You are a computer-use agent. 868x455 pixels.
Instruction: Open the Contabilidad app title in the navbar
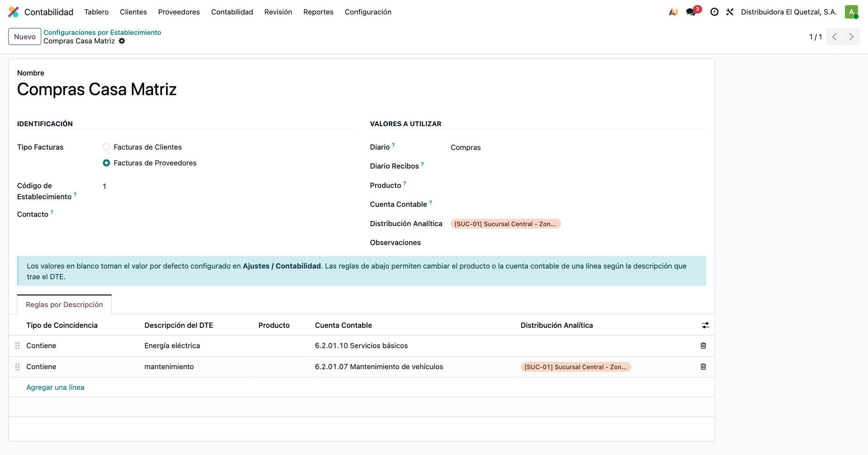[49, 12]
